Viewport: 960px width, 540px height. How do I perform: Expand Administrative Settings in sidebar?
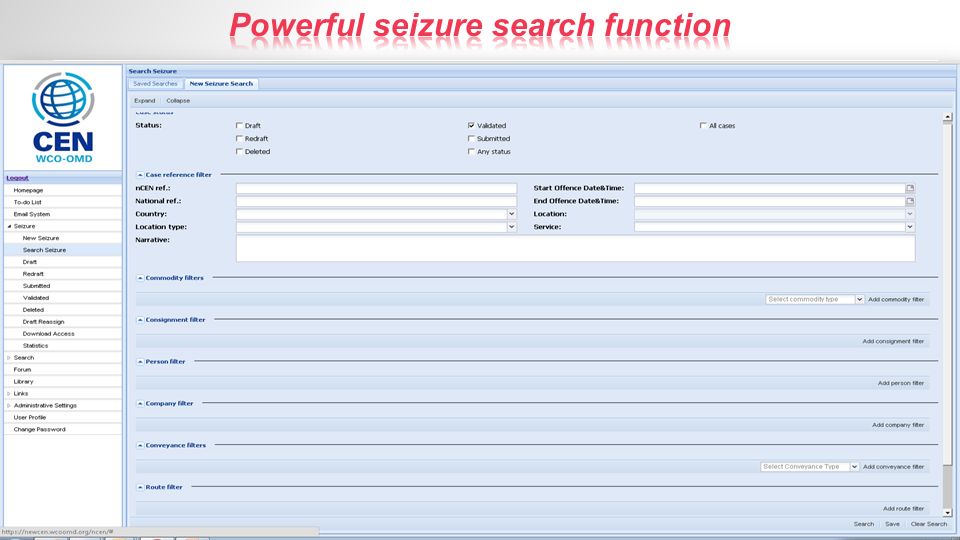tap(9, 405)
